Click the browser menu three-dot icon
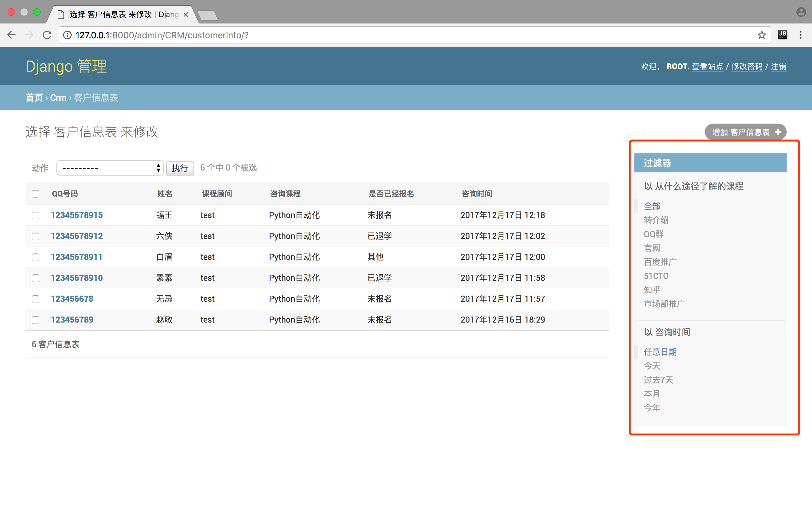 click(800, 35)
